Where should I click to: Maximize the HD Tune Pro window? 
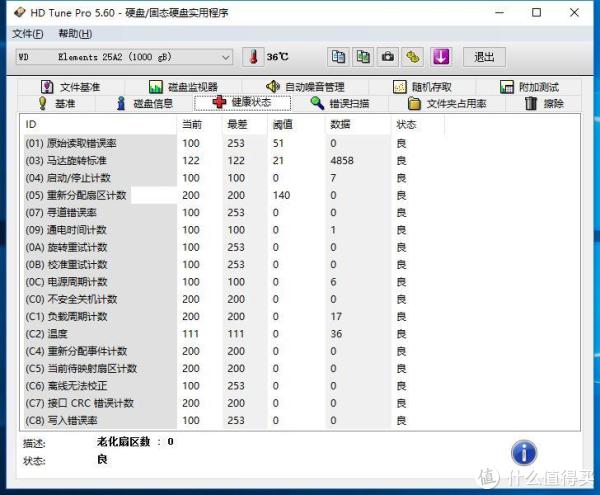(x=536, y=13)
